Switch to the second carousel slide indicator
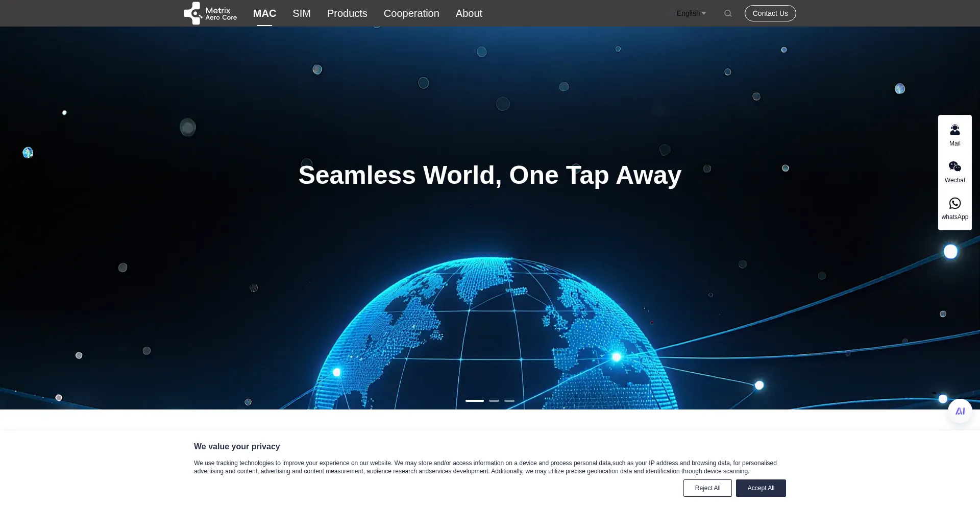This screenshot has height=507, width=980. click(x=494, y=401)
